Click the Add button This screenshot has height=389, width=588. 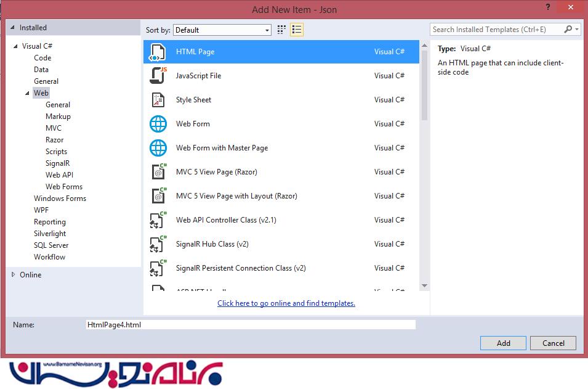pyautogui.click(x=503, y=343)
